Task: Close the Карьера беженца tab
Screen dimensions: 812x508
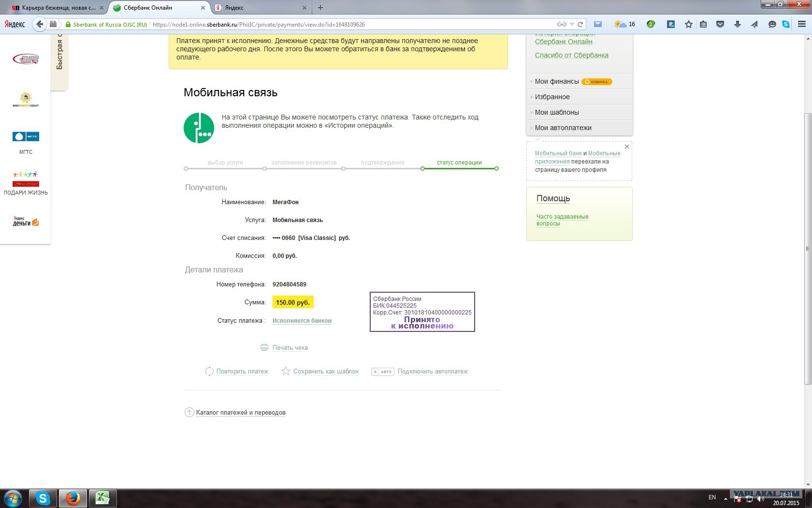Action: [x=101, y=8]
